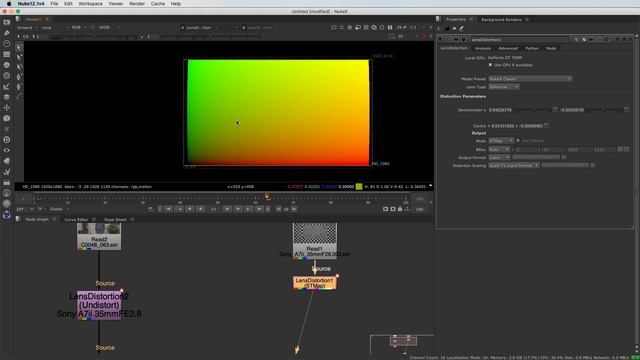Switch to the Curve Editor tab
The height and width of the screenshot is (360, 640).
(76, 220)
